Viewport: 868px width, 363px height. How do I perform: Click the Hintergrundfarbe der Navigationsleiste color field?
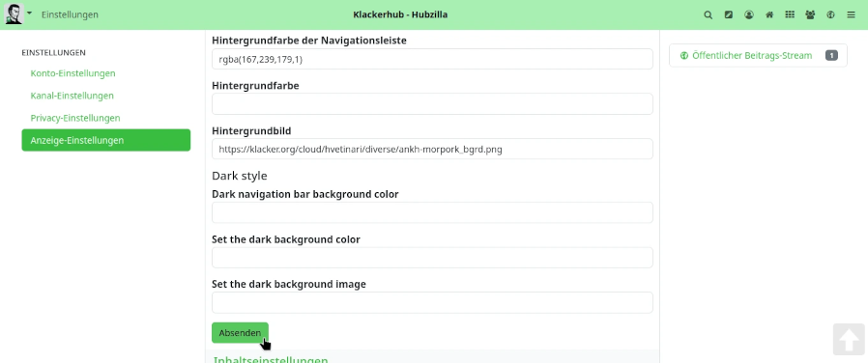click(x=432, y=59)
